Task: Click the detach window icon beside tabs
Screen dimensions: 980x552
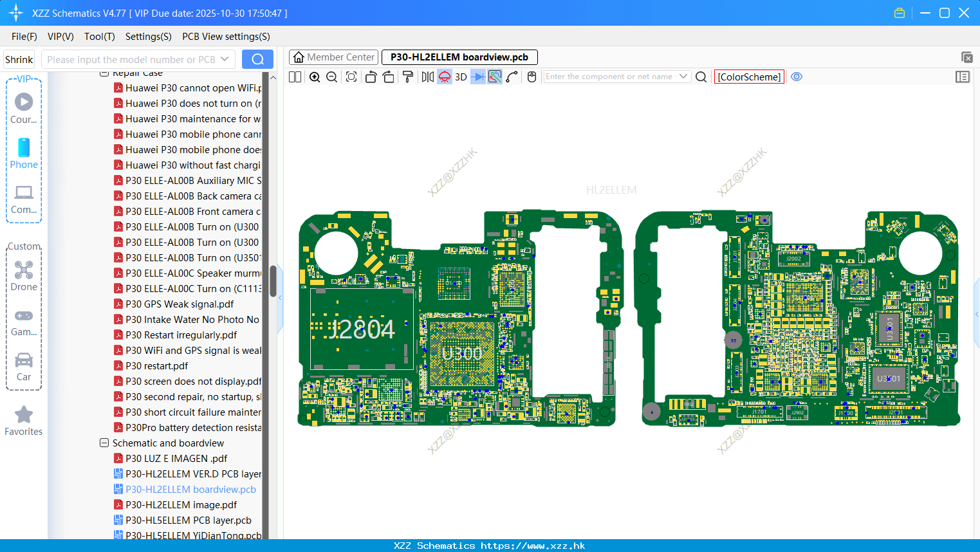Action: point(966,57)
